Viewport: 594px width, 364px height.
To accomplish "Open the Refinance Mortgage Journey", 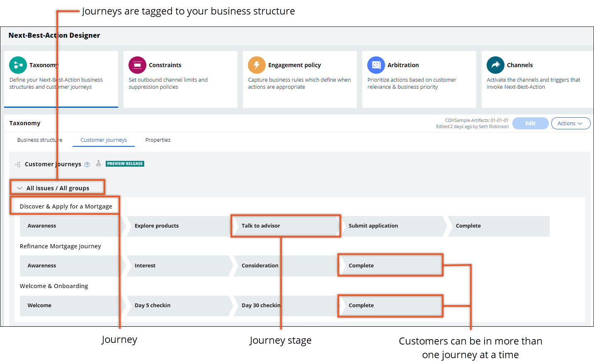I will (61, 246).
